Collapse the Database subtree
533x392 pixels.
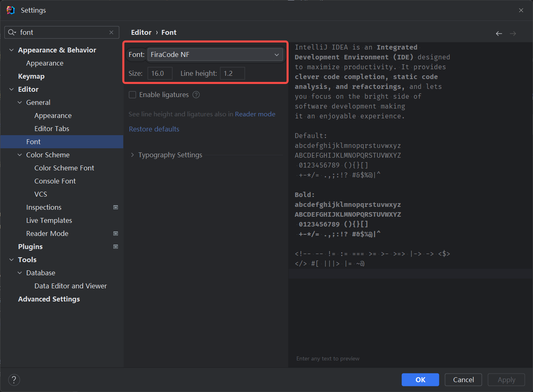pos(20,273)
